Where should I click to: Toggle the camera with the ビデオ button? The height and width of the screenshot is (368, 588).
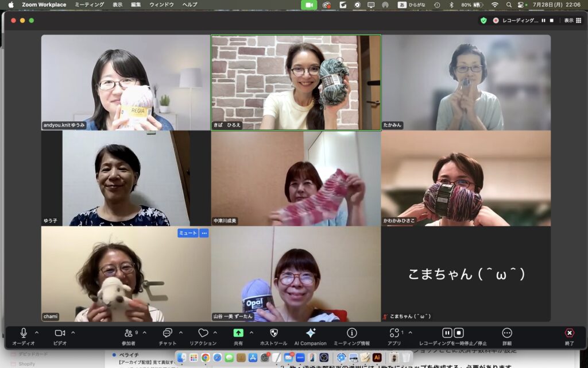coord(60,333)
